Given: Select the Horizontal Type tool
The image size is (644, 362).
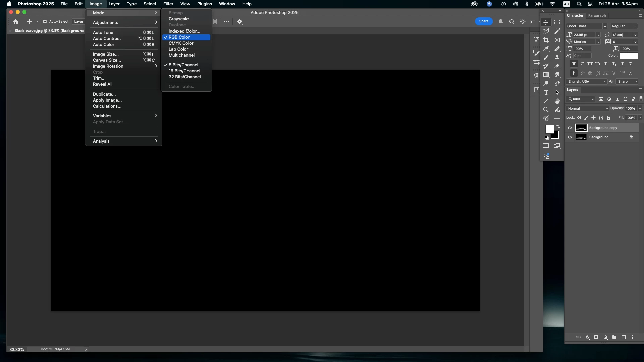Looking at the screenshot, I should [546, 93].
